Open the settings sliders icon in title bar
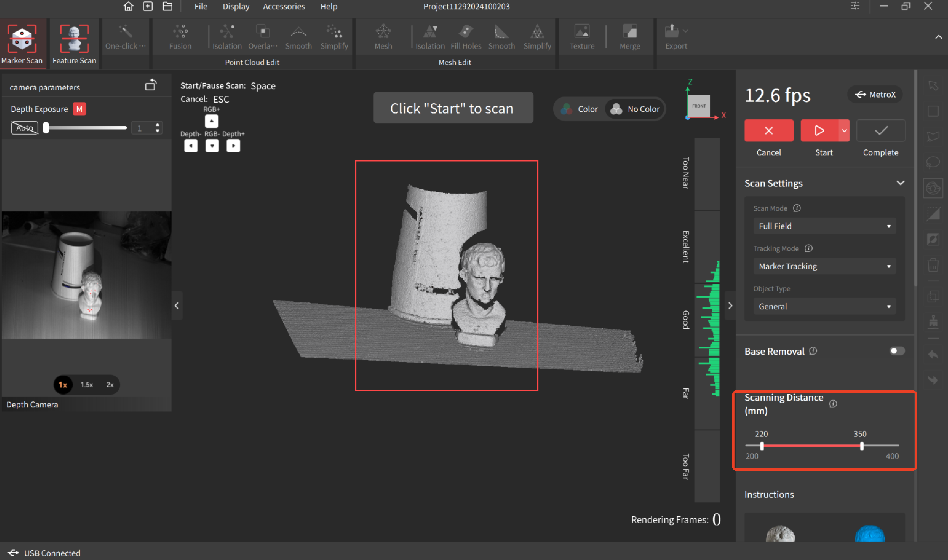948x560 pixels. pos(855,6)
